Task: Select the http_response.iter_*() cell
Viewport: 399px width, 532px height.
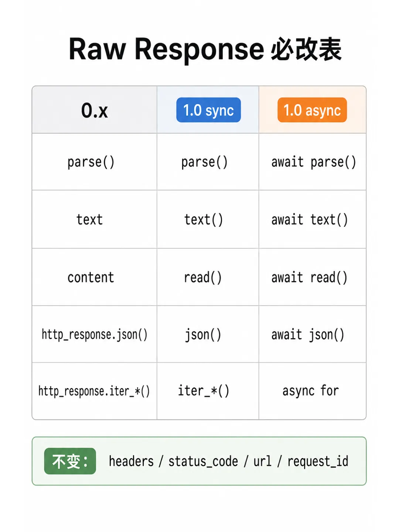Action: (95, 391)
